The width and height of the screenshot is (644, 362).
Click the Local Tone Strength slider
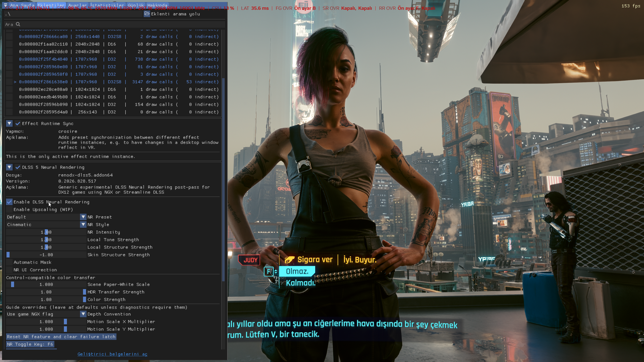tap(46, 240)
